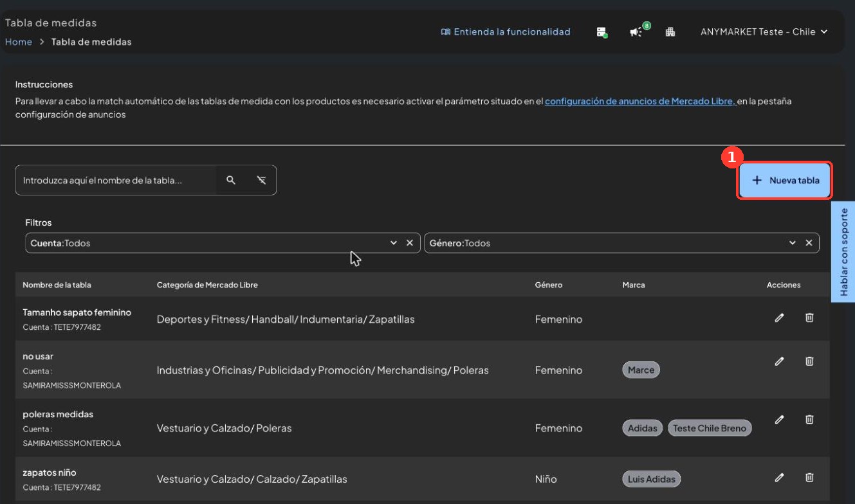Click the Teste Chile Breno brand tag

pos(710,428)
